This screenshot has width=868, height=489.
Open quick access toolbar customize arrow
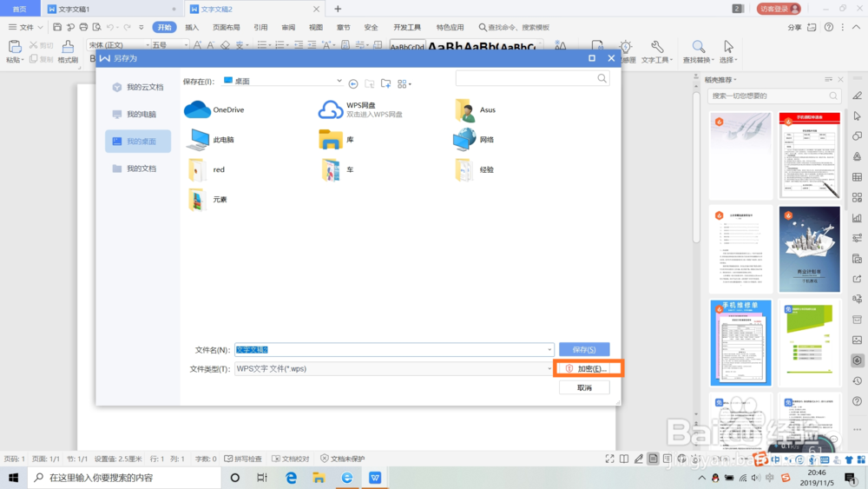point(141,27)
